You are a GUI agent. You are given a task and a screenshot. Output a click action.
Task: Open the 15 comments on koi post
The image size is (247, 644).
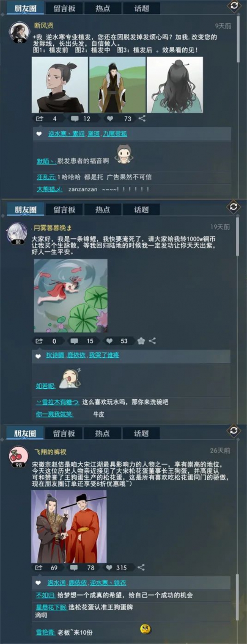(74, 341)
